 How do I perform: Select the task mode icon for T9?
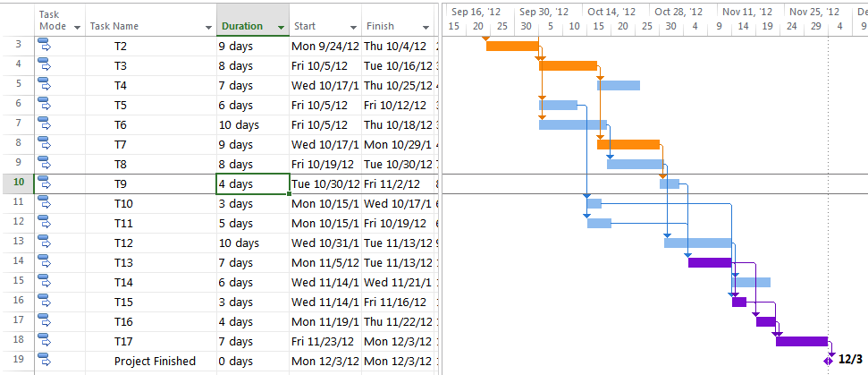pos(45,182)
